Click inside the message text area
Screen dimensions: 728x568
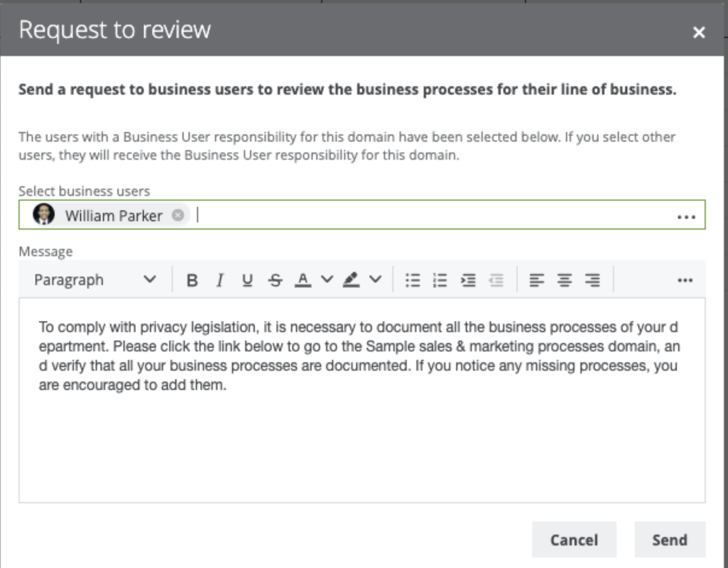click(x=362, y=400)
